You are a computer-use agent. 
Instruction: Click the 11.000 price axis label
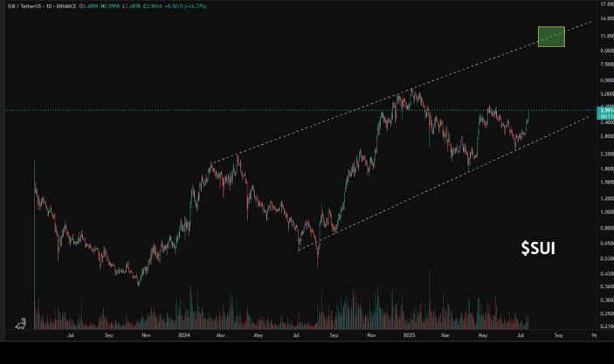[x=606, y=36]
